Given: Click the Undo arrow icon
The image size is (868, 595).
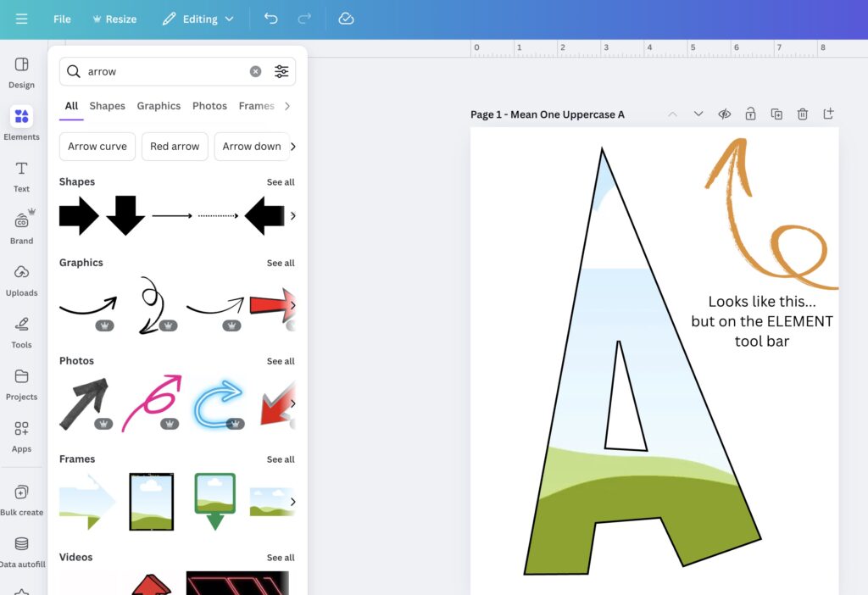Looking at the screenshot, I should click(270, 19).
